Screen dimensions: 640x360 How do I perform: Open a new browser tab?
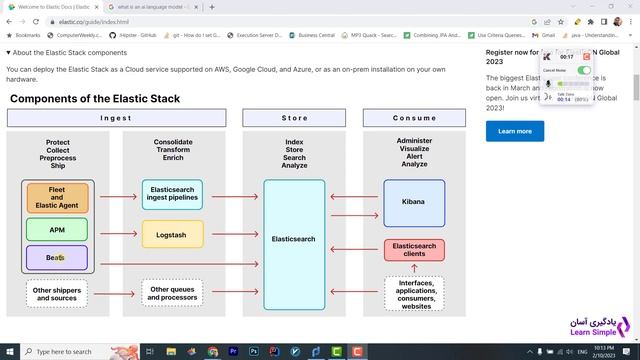[x=212, y=7]
